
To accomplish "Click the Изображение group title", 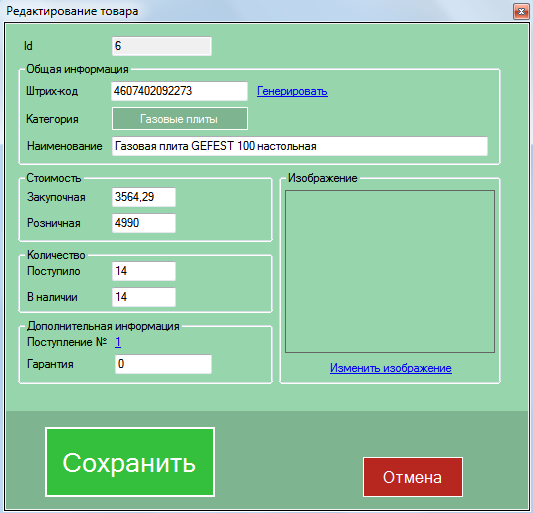I will click(x=323, y=178).
